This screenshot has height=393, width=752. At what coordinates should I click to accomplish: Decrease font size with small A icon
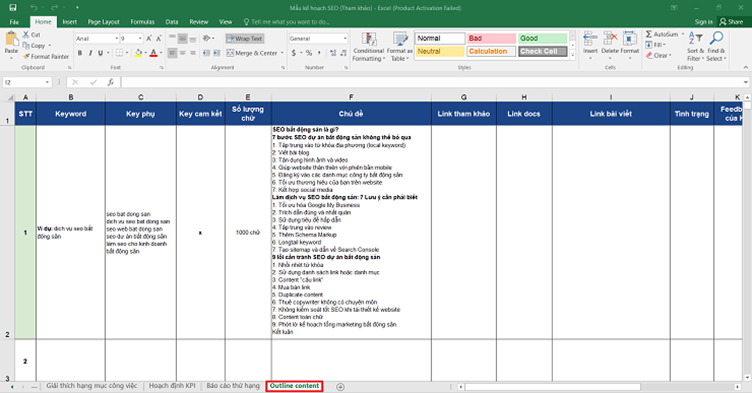(159, 38)
